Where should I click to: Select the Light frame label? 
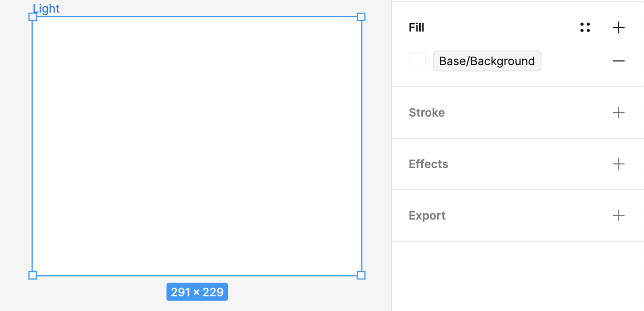pyautogui.click(x=46, y=8)
